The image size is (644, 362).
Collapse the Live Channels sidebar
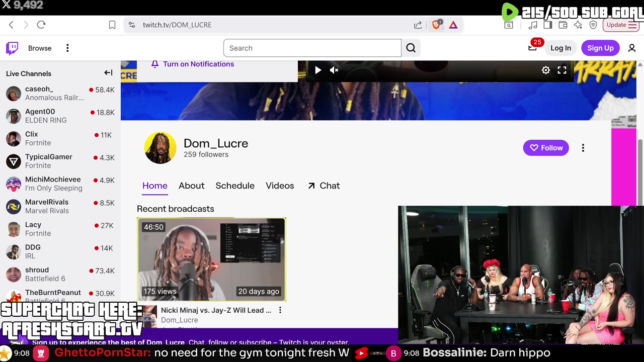(x=108, y=73)
